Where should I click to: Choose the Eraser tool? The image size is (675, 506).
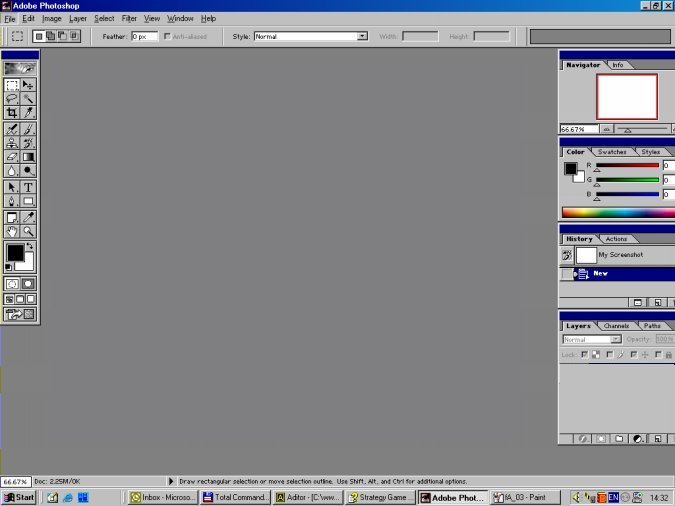click(x=12, y=157)
